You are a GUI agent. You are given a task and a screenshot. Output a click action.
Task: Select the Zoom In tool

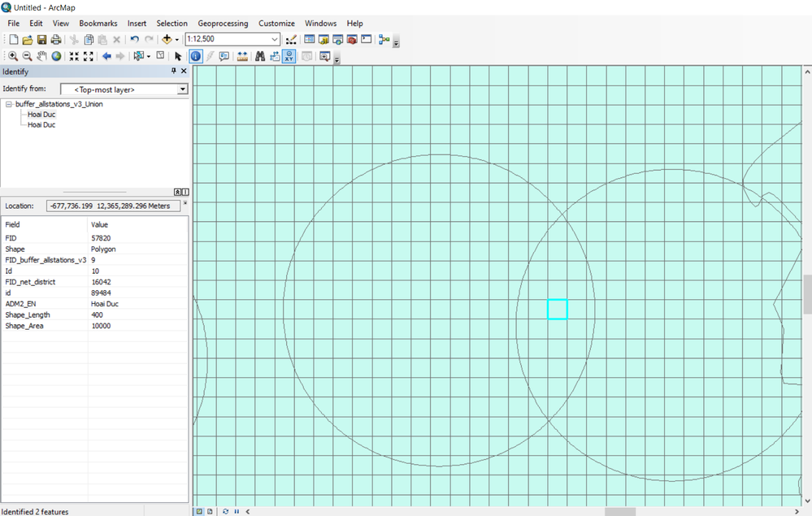(x=13, y=56)
